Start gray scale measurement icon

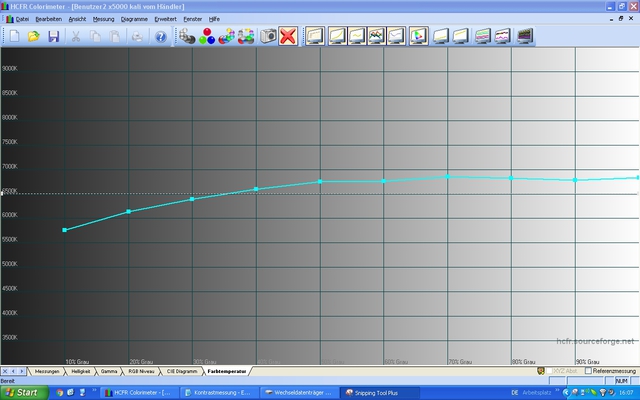tap(186, 36)
